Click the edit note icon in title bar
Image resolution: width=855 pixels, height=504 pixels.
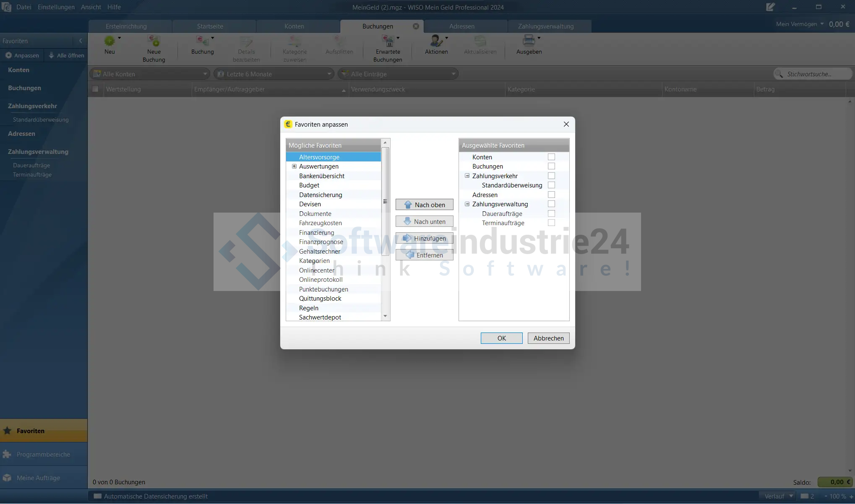pyautogui.click(x=770, y=7)
